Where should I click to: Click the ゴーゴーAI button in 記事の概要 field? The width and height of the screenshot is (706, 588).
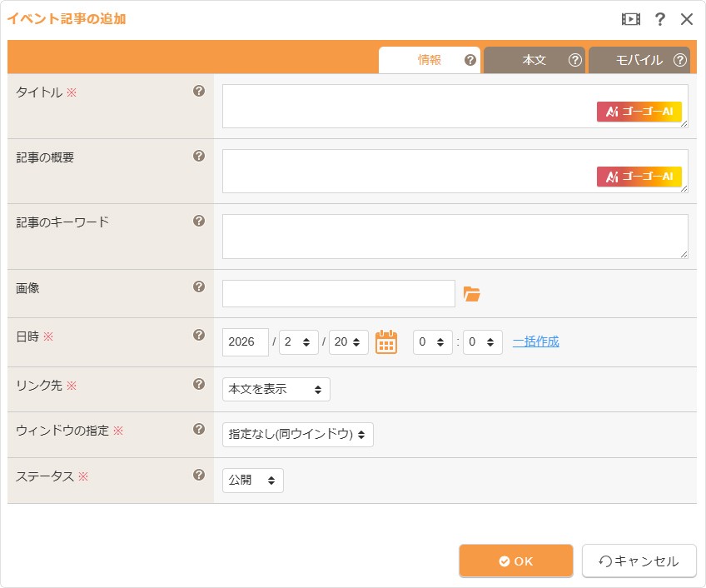point(639,177)
